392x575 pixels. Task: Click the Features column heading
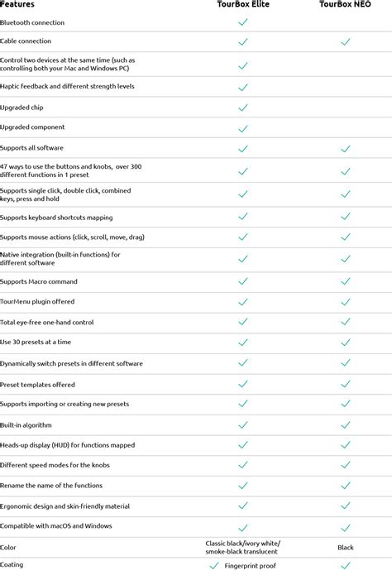pyautogui.click(x=17, y=4)
